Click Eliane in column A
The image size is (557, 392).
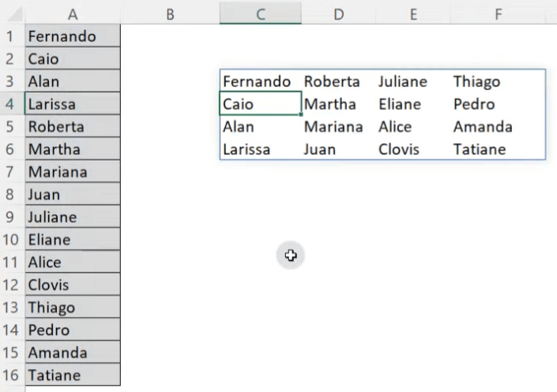coord(73,239)
